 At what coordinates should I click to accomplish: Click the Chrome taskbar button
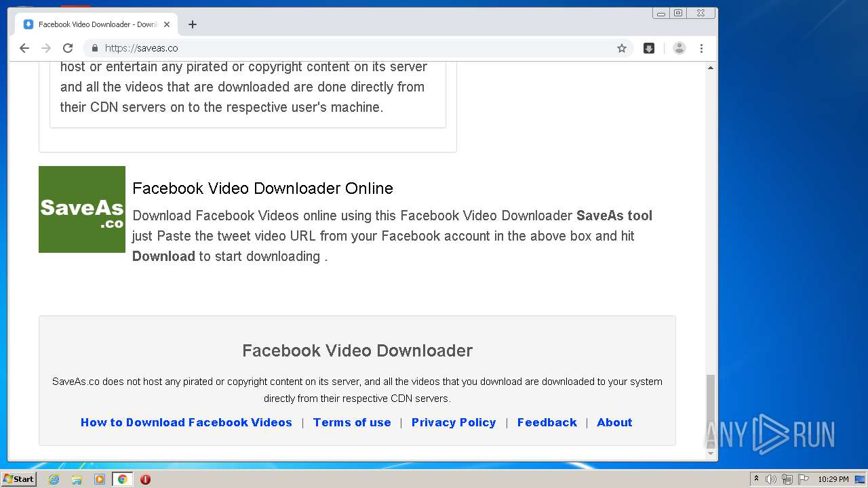click(x=122, y=479)
